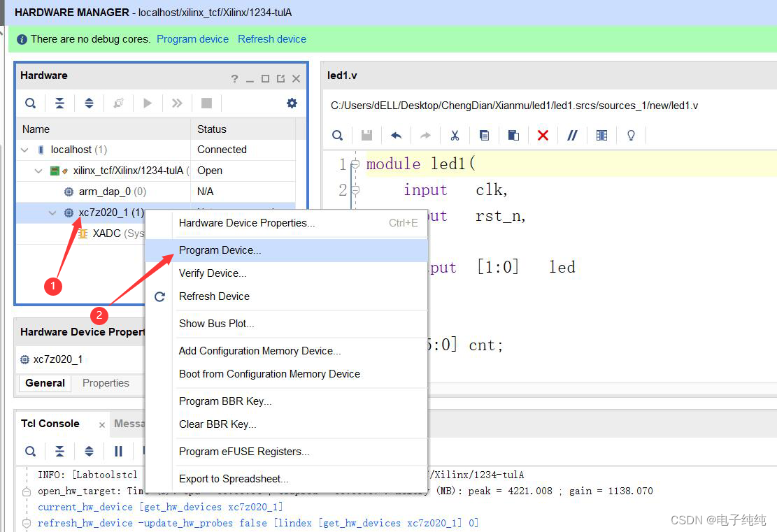Select Add Configuration Memory Device
Viewport: 777px width, 532px height.
click(x=287, y=351)
